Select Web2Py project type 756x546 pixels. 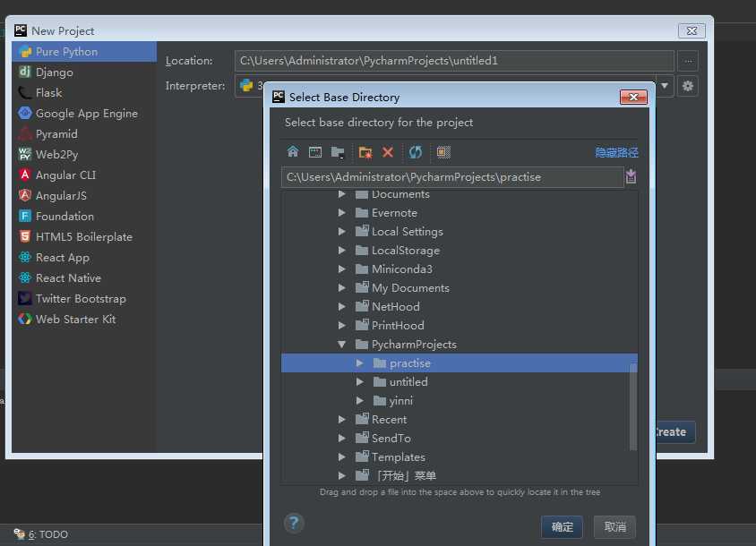[x=84, y=154]
